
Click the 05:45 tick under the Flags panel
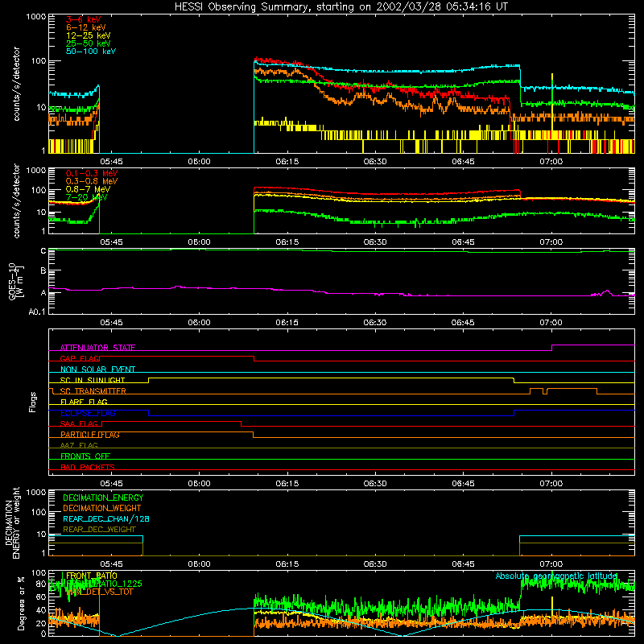111,484
